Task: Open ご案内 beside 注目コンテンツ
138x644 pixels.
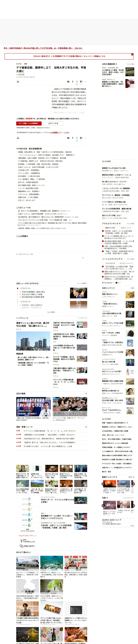Action: (x=132, y=288)
